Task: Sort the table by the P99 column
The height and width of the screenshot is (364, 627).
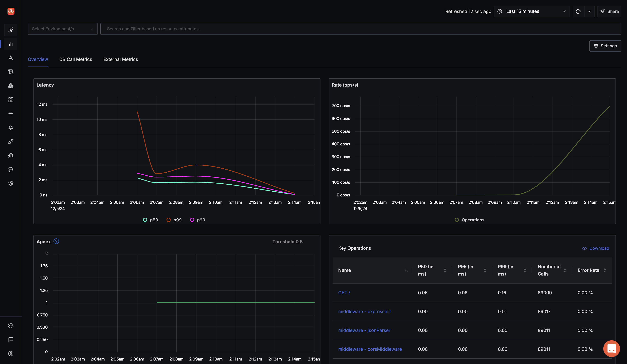Action: click(x=525, y=270)
